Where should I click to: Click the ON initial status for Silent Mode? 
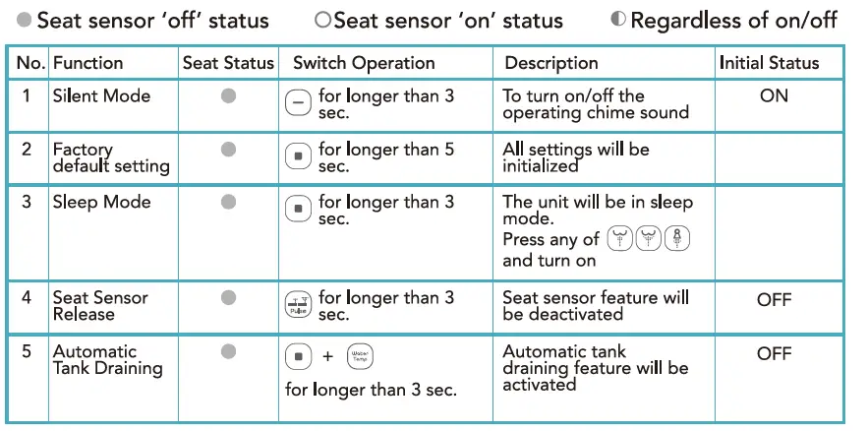tap(774, 96)
